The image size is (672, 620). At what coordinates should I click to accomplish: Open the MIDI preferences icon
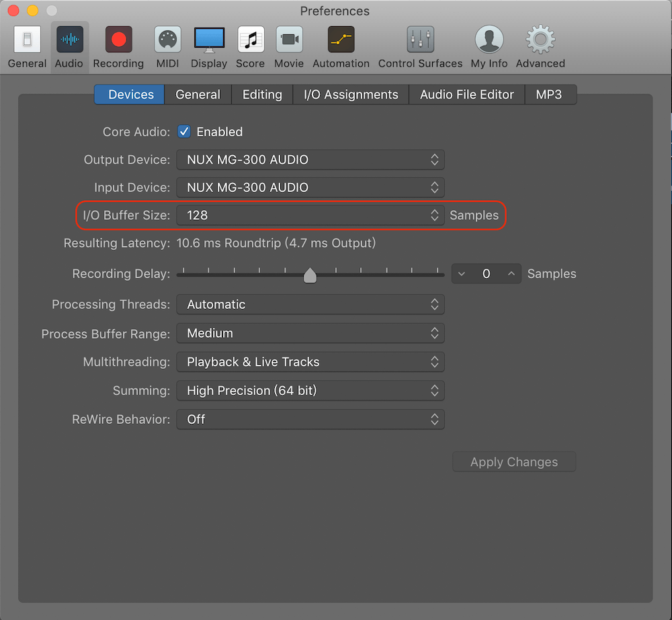pos(168,41)
